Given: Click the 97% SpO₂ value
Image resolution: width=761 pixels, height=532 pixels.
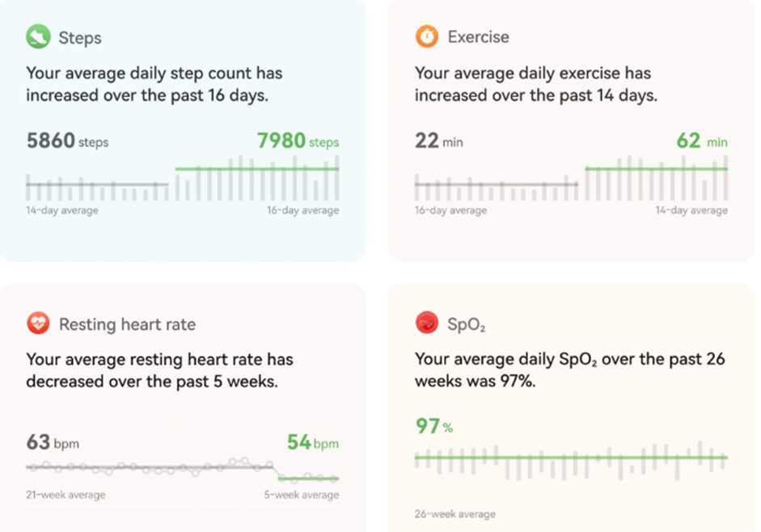Looking at the screenshot, I should coord(433,426).
